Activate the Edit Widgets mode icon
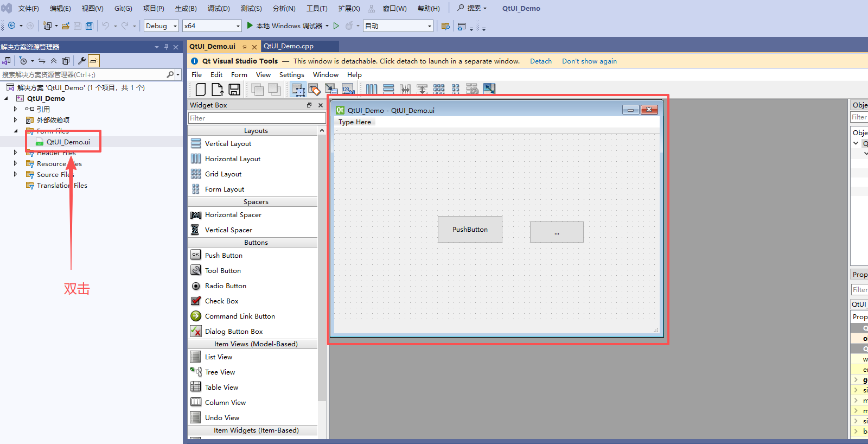This screenshot has width=868, height=444. pyautogui.click(x=298, y=90)
